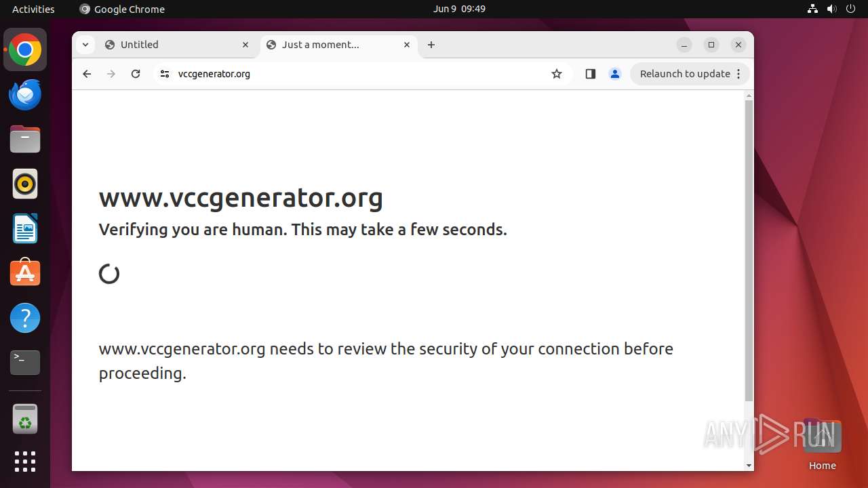Image resolution: width=868 pixels, height=488 pixels.
Task: Open Rhythmbox music player in dock
Action: pos(25,184)
